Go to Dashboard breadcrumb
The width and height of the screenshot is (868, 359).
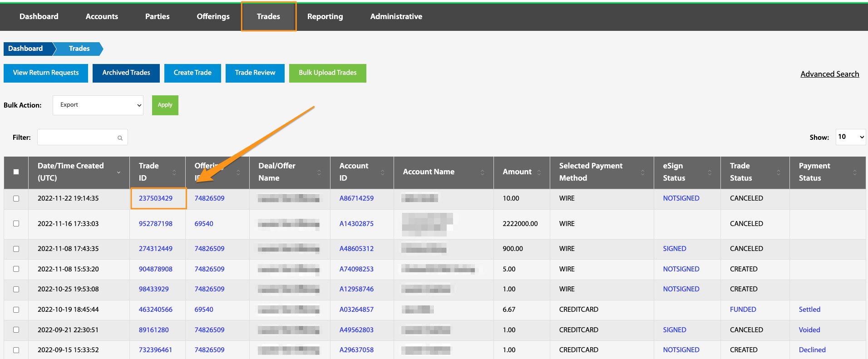tap(27, 49)
